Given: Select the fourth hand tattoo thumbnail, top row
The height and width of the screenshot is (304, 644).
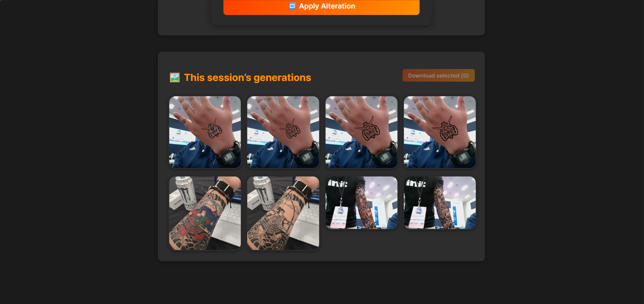Looking at the screenshot, I should pyautogui.click(x=440, y=132).
